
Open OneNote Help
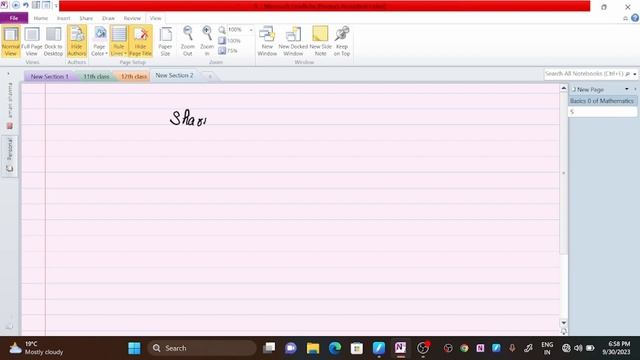click(x=635, y=18)
